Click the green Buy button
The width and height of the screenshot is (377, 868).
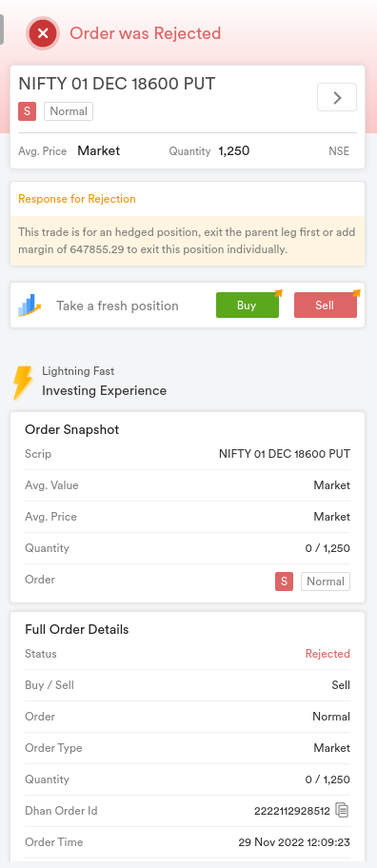247,306
